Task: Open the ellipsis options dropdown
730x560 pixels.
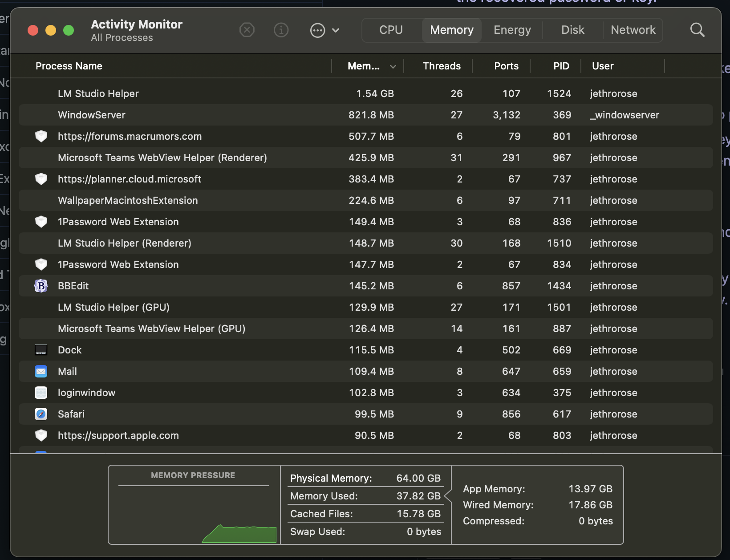Action: pos(317,30)
